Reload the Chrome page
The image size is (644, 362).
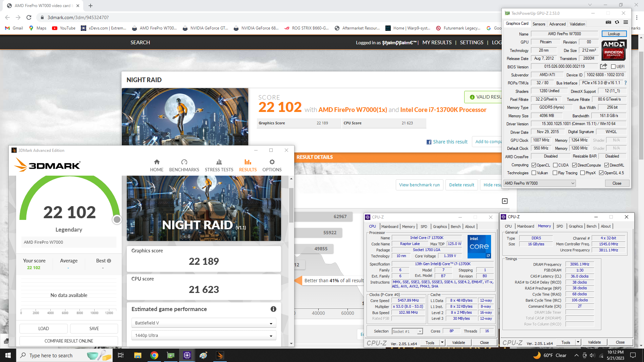pyautogui.click(x=29, y=17)
